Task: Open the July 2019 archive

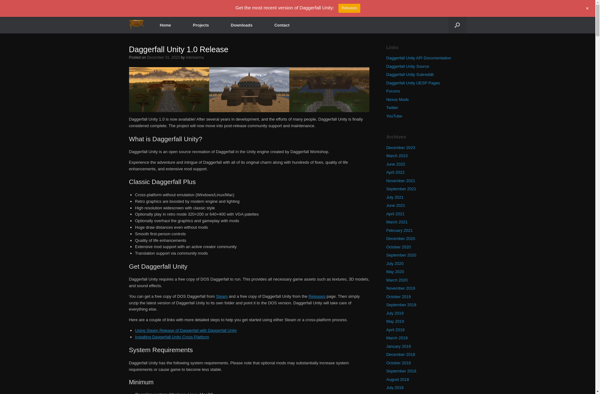Action: pyautogui.click(x=395, y=313)
